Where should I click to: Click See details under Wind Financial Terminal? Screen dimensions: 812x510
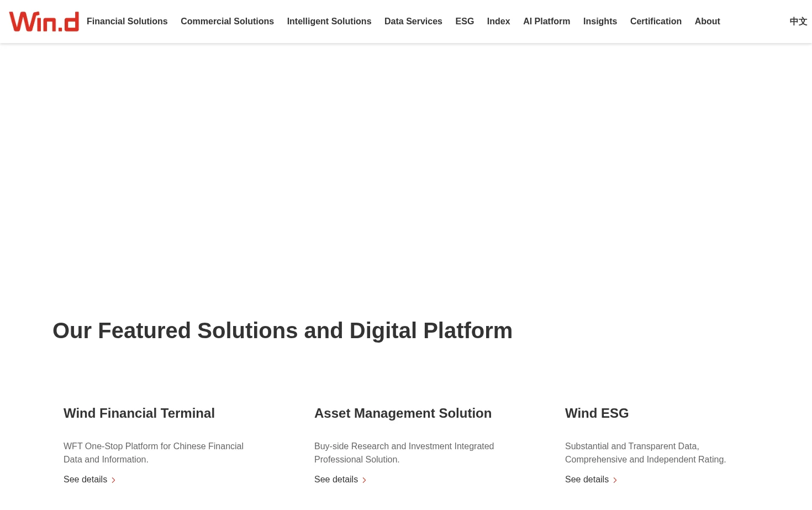coord(85,480)
